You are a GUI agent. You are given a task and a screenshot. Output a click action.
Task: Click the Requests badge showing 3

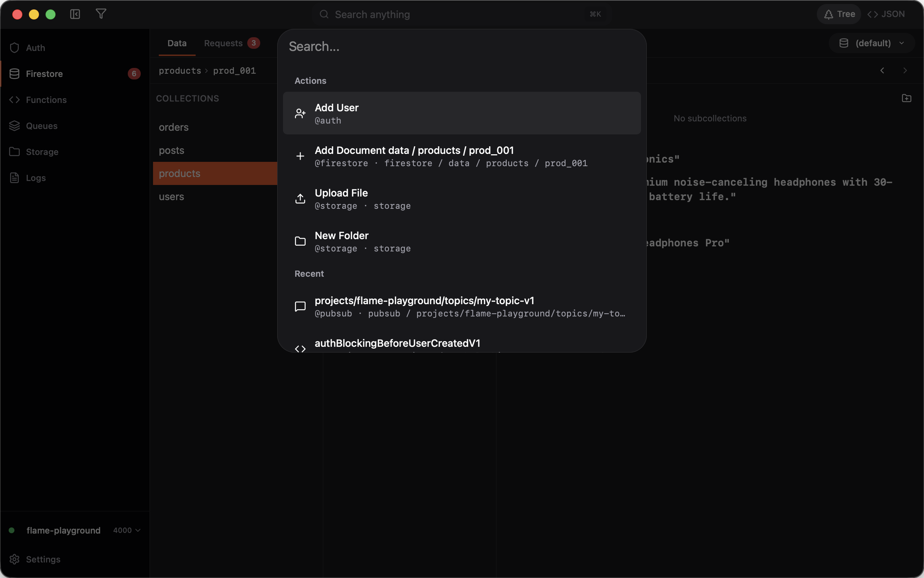[x=253, y=43]
